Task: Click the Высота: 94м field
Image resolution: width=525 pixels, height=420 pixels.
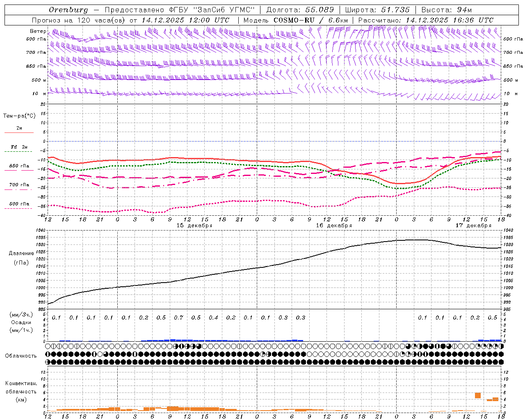Action: (447, 10)
